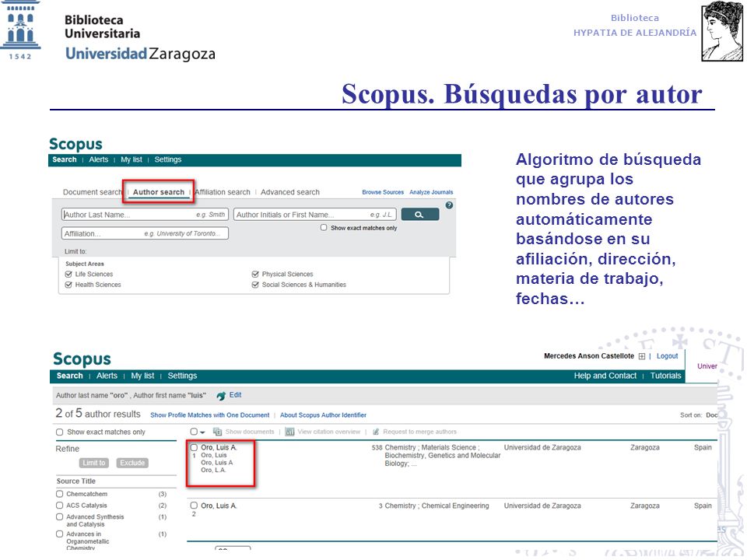Open Search in lower Scopus menu
This screenshot has width=747, height=560.
point(69,376)
